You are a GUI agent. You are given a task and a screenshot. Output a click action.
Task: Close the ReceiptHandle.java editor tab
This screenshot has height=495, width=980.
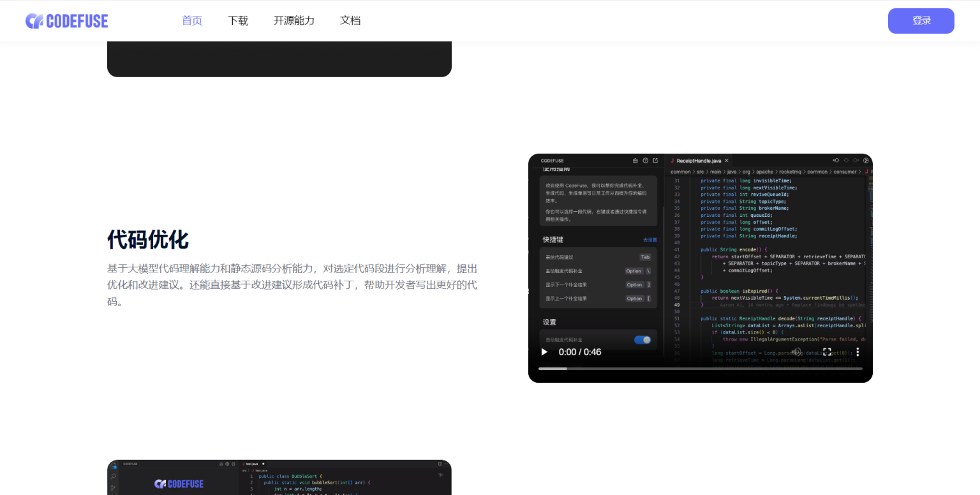[x=727, y=161]
